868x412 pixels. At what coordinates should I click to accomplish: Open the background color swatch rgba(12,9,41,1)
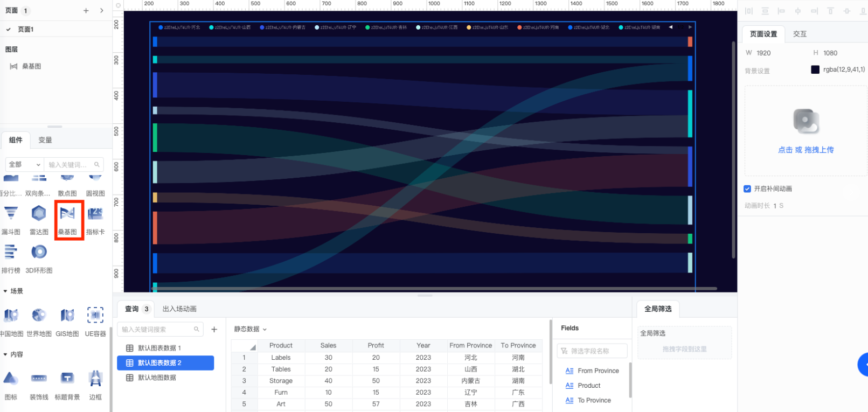(815, 69)
